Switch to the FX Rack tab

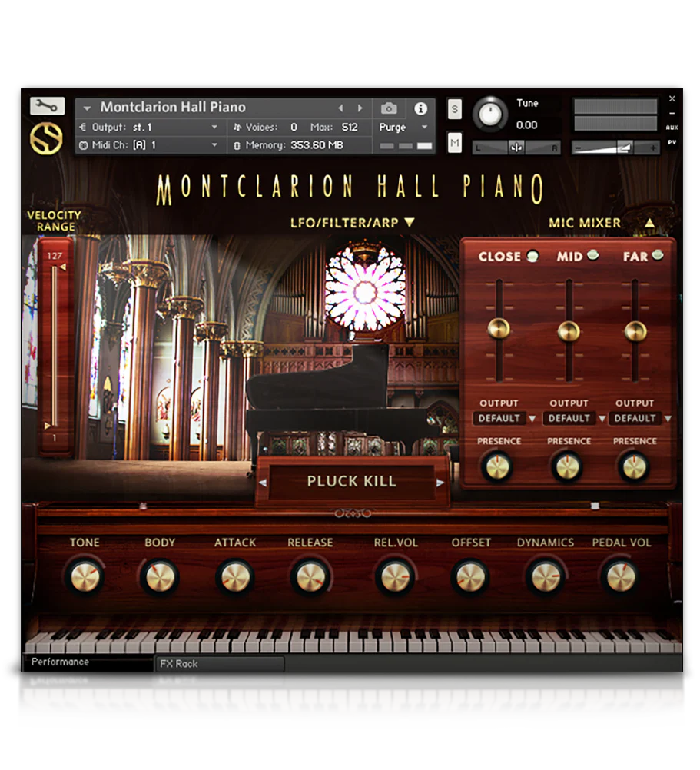coord(180,664)
